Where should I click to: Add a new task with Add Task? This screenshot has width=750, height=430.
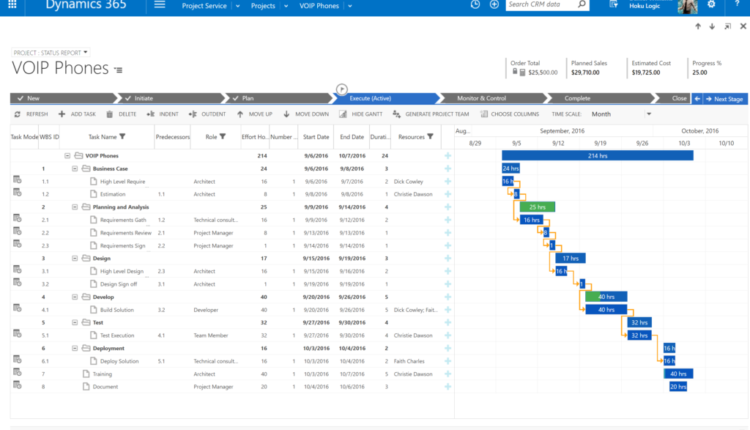pos(76,114)
